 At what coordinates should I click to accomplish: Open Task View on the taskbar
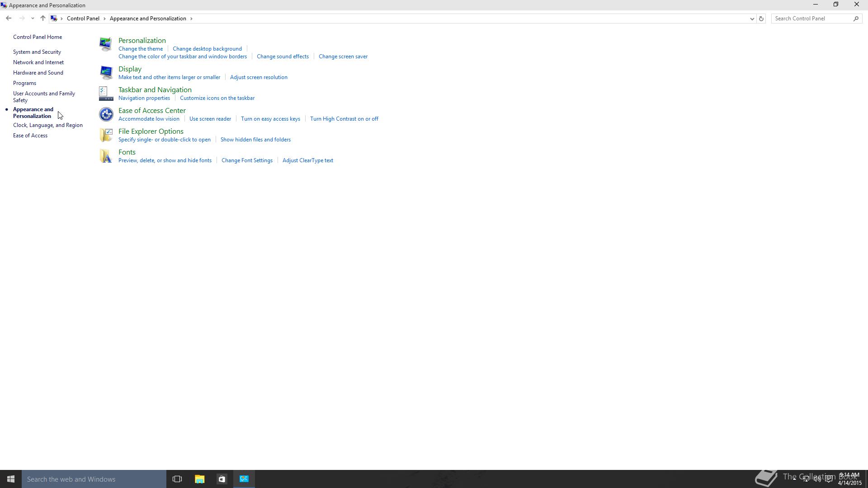coord(177,479)
